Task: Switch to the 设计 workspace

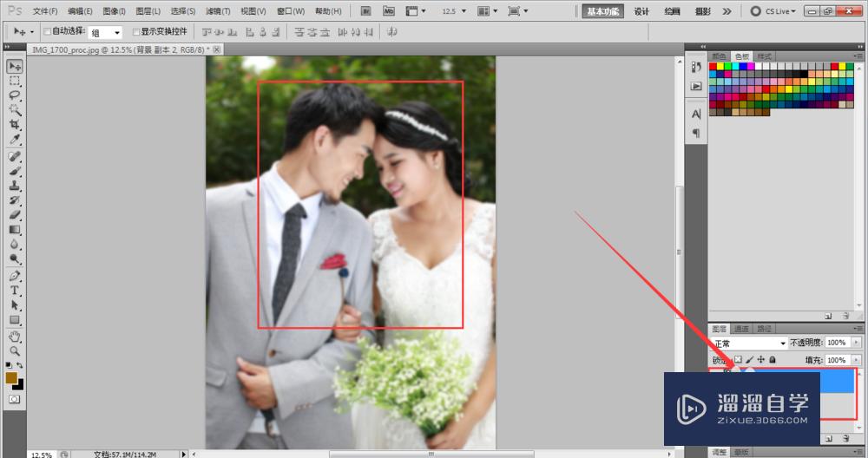Action: [641, 11]
